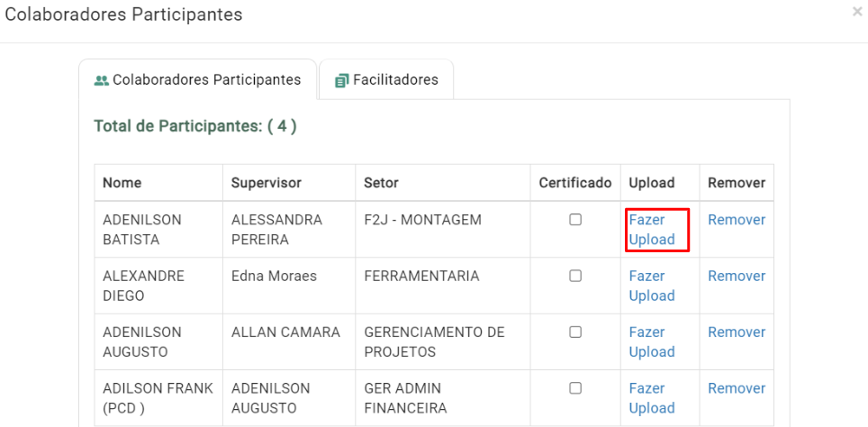
Task: Enable certificate for ADILSON FRANK (PCD)
Action: point(575,388)
